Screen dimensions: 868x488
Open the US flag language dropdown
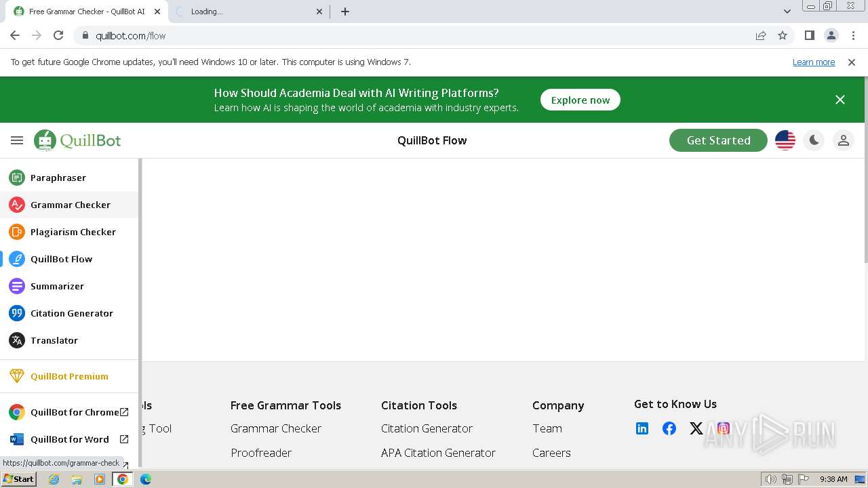pos(785,140)
